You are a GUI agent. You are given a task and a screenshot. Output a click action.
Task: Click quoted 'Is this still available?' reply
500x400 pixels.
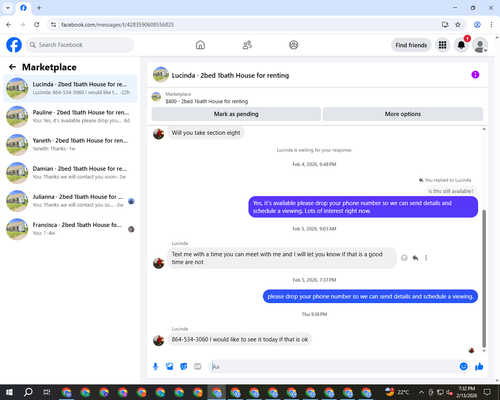(x=451, y=191)
